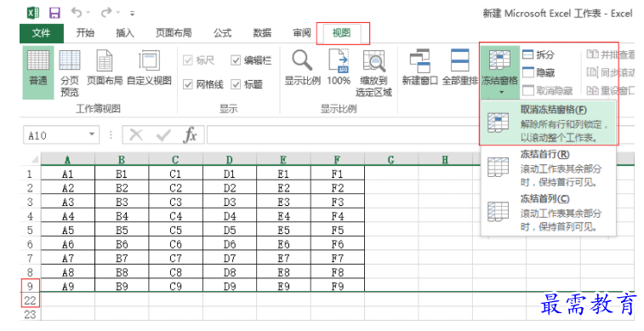Select column G header

tap(391, 159)
